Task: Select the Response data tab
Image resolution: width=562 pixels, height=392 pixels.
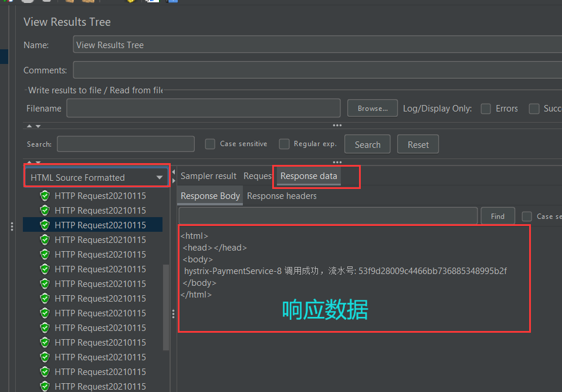Action: [309, 176]
